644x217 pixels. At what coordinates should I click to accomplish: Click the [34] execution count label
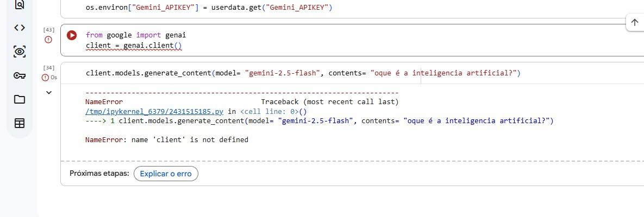(x=48, y=68)
